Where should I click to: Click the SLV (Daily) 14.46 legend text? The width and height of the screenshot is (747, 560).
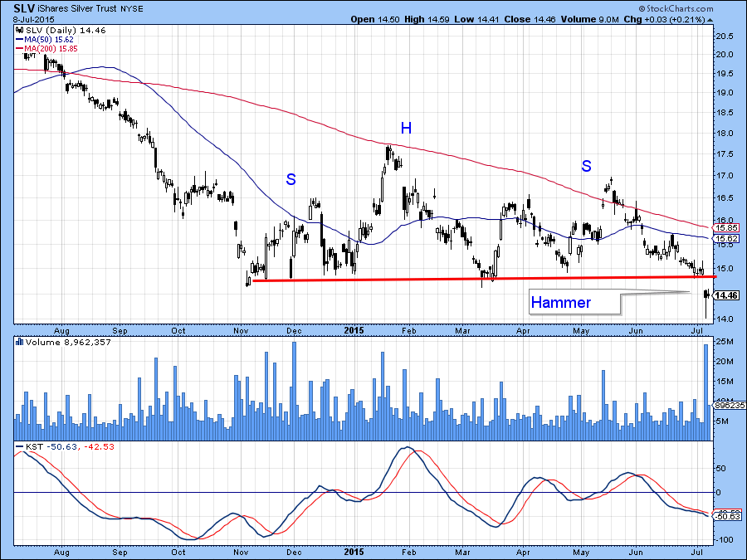click(66, 31)
